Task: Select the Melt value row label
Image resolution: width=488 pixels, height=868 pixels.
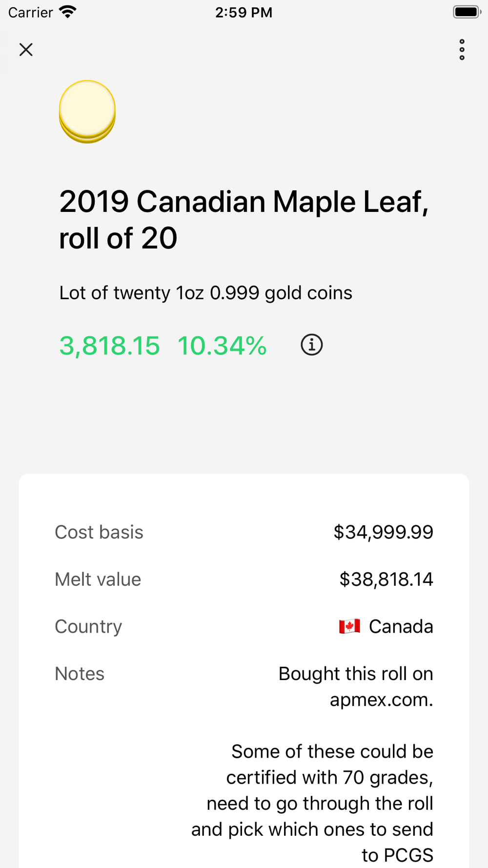Action: [x=98, y=579]
